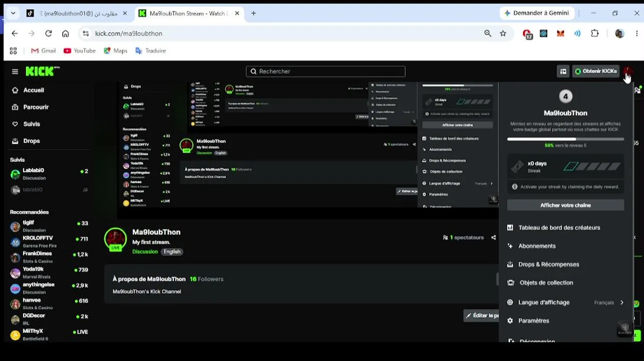Click the Obtenir KICKs button
Image resolution: width=644 pixels, height=361 pixels.
pos(596,71)
